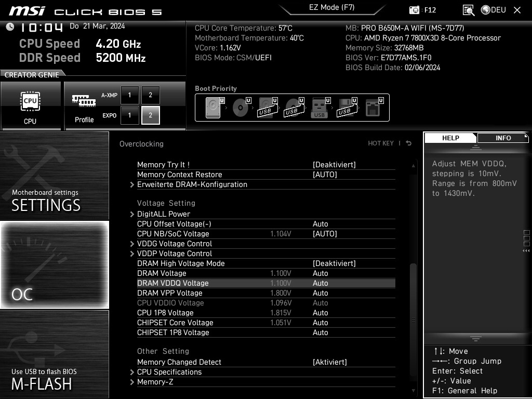Open the M-FLASH section

click(x=54, y=354)
